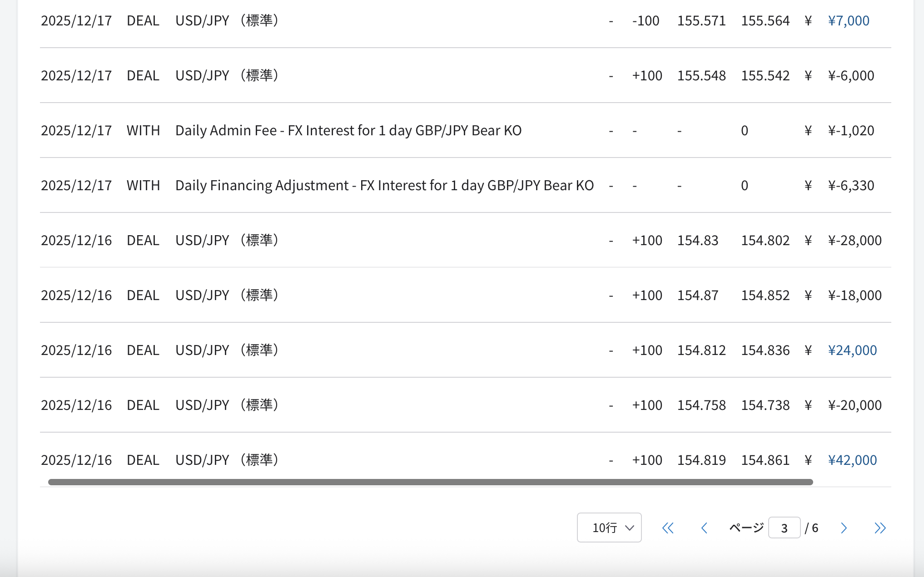Go to the previous page arrow
Image resolution: width=924 pixels, height=577 pixels.
click(x=705, y=528)
